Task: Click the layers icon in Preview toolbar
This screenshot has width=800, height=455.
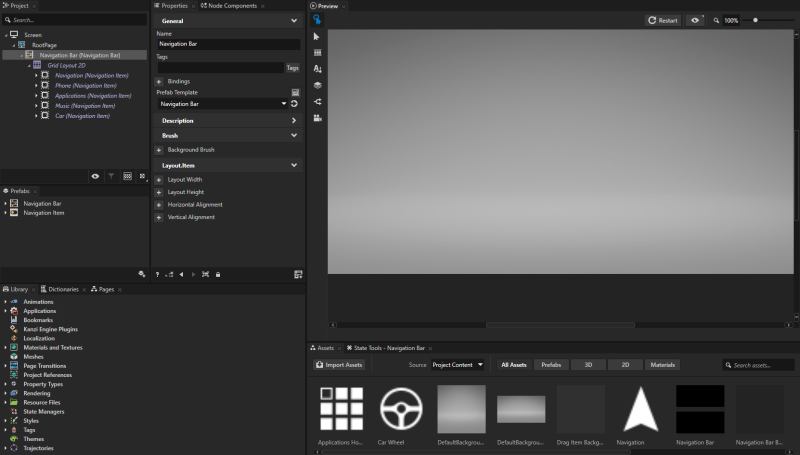Action: pos(317,85)
